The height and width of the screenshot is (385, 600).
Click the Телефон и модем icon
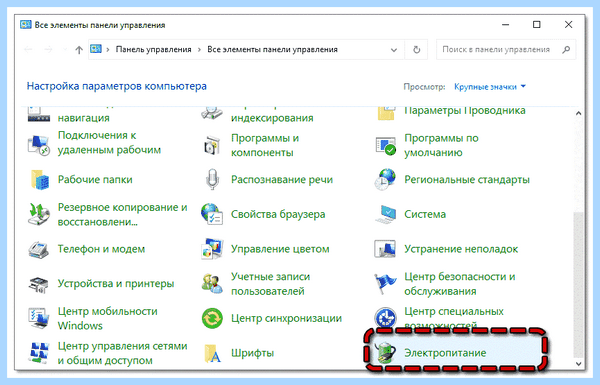[x=39, y=249]
